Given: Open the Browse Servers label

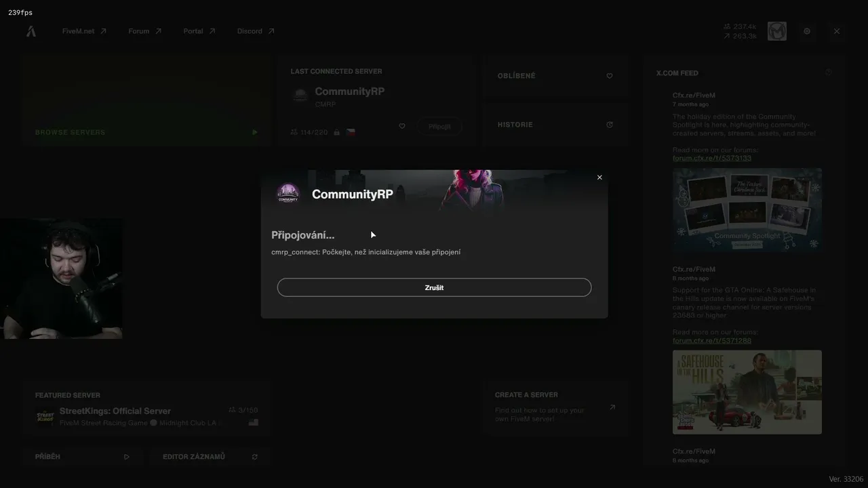Looking at the screenshot, I should [x=70, y=132].
